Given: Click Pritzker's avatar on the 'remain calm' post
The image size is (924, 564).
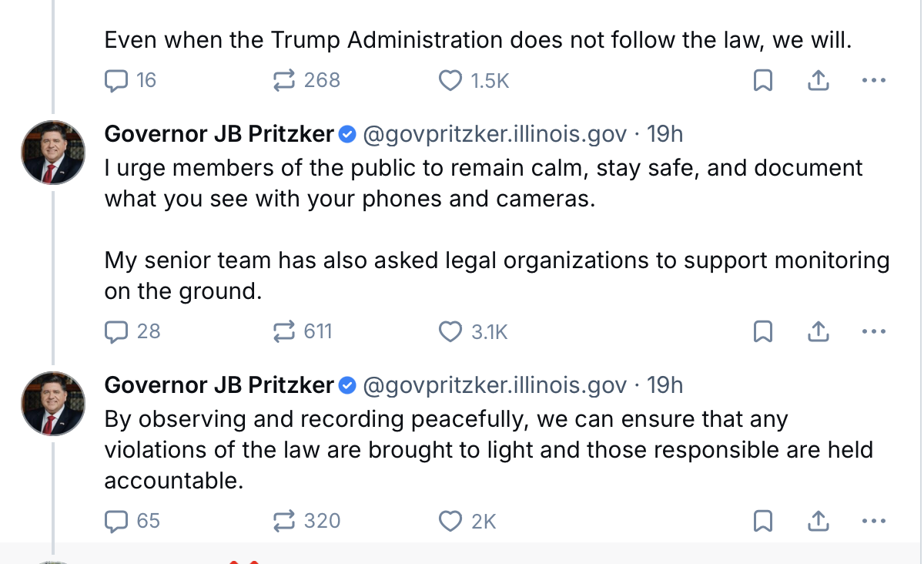Looking at the screenshot, I should pos(53,153).
